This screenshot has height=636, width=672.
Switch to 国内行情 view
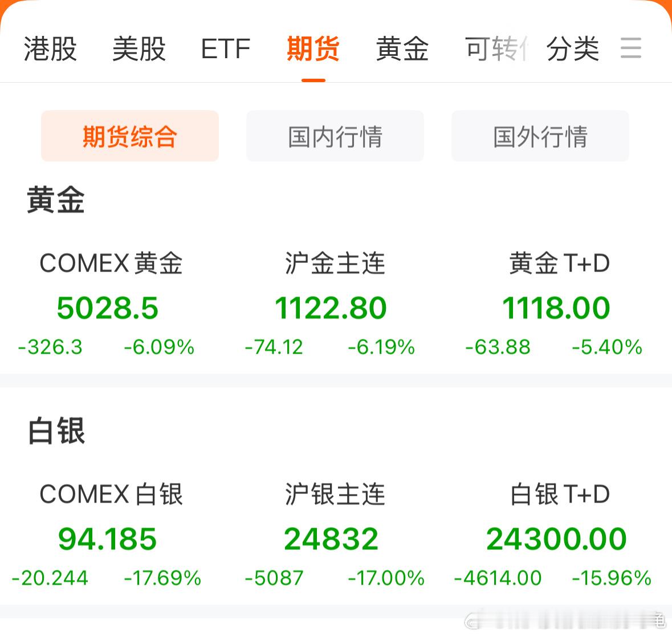pyautogui.click(x=335, y=136)
